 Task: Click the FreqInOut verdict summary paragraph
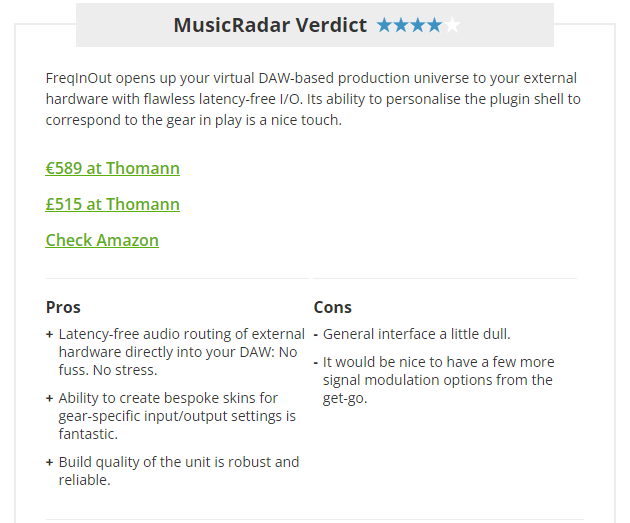(312, 99)
